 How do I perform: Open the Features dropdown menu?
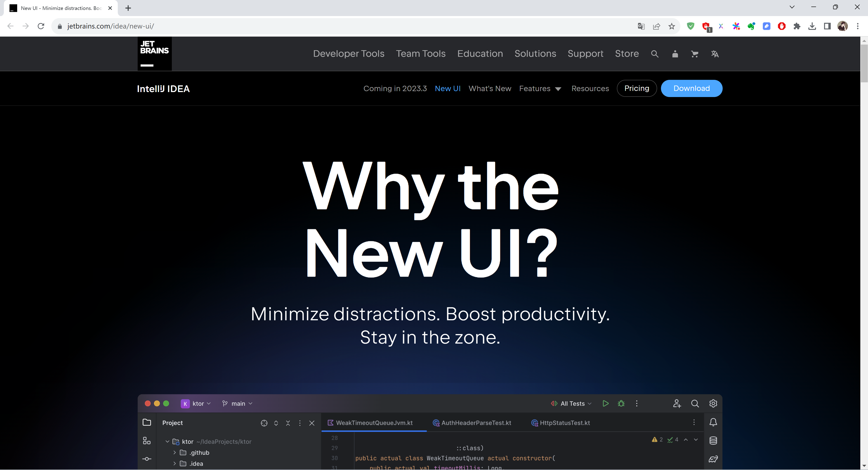click(x=540, y=89)
